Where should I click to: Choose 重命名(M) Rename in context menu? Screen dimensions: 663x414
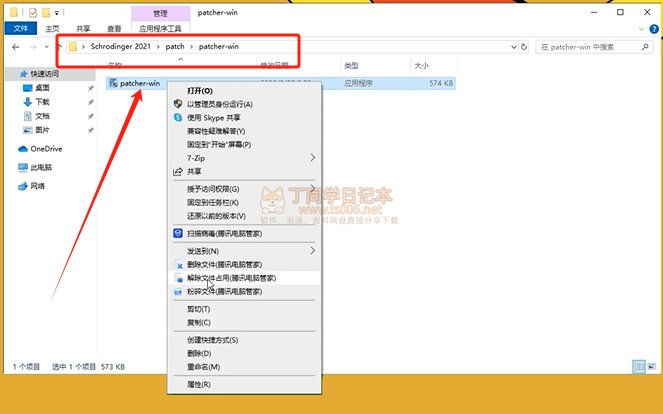click(244, 367)
